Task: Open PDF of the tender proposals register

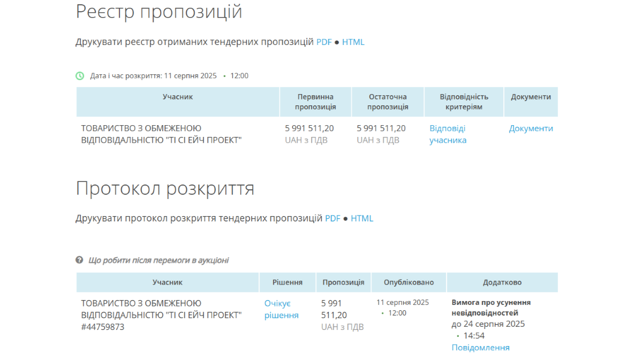Action: [324, 42]
